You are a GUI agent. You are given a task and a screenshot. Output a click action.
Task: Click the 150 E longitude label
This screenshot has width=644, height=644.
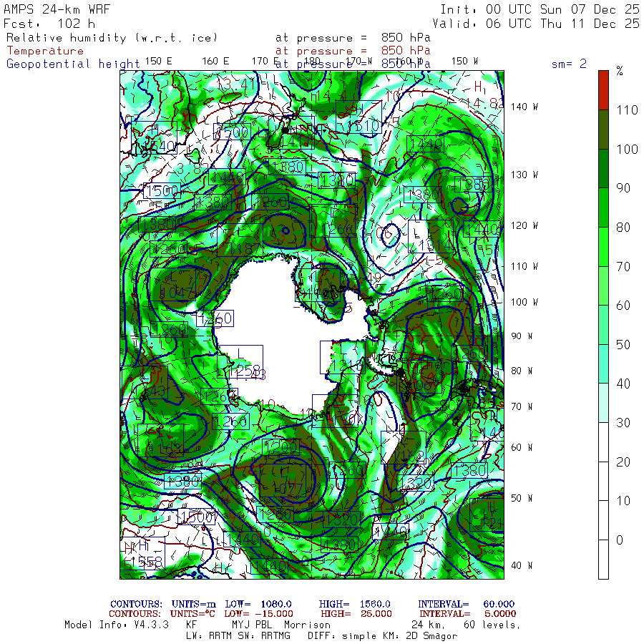click(x=158, y=61)
